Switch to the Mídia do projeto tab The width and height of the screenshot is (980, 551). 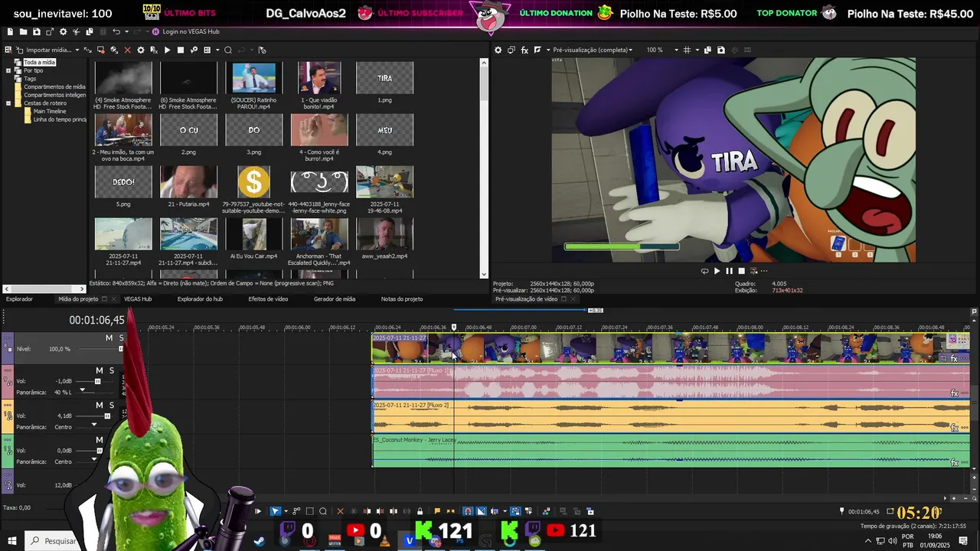click(78, 299)
